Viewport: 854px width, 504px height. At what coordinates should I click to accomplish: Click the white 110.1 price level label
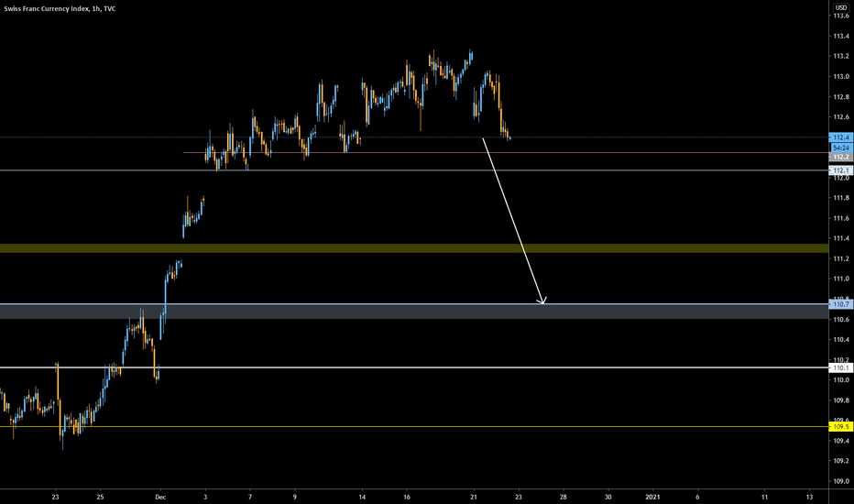coord(840,367)
